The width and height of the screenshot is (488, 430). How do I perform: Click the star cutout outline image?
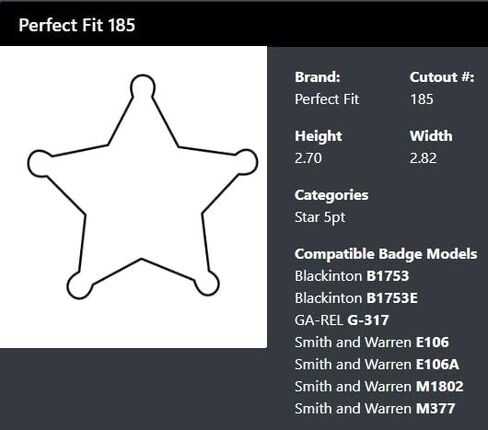[142, 187]
